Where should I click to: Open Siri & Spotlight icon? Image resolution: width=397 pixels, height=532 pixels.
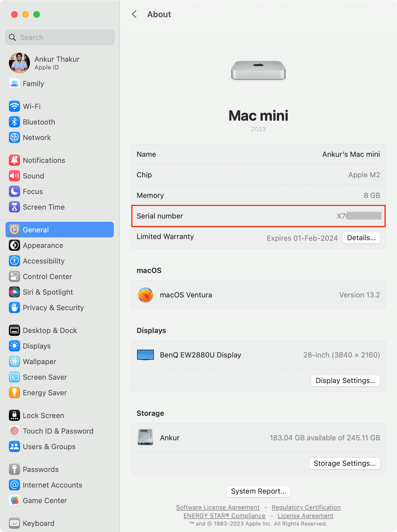(14, 292)
